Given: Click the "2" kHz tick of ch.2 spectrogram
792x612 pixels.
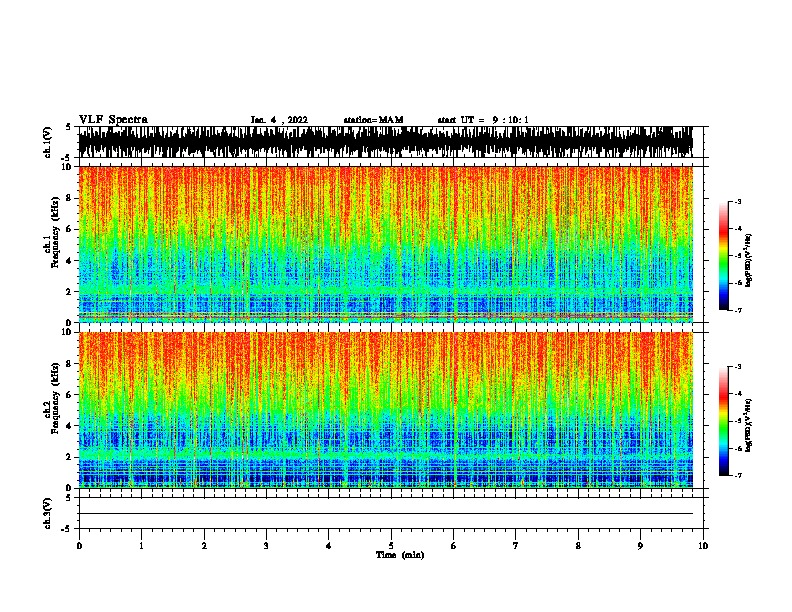Looking at the screenshot, I should click(70, 457).
